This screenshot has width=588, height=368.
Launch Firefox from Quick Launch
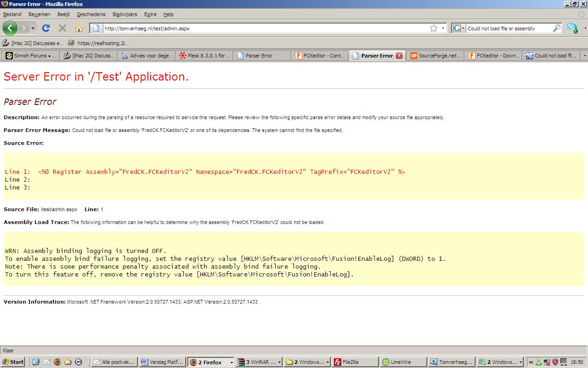57,362
